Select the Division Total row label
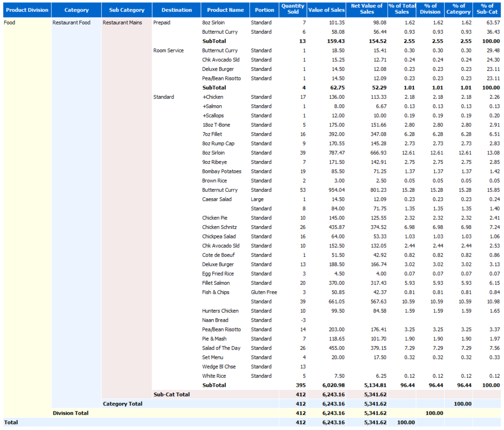 [x=71, y=413]
